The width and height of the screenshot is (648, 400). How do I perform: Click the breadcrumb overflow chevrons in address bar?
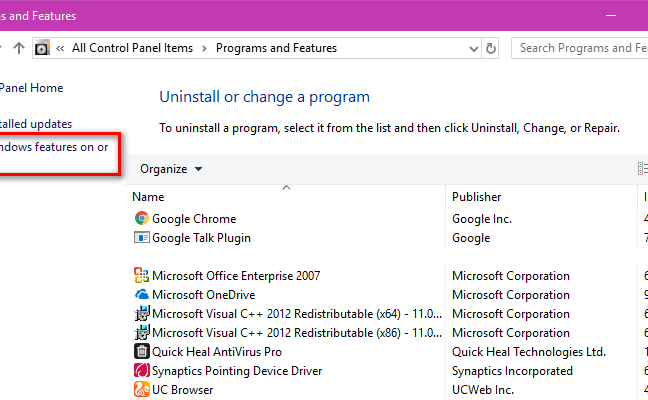click(x=60, y=48)
